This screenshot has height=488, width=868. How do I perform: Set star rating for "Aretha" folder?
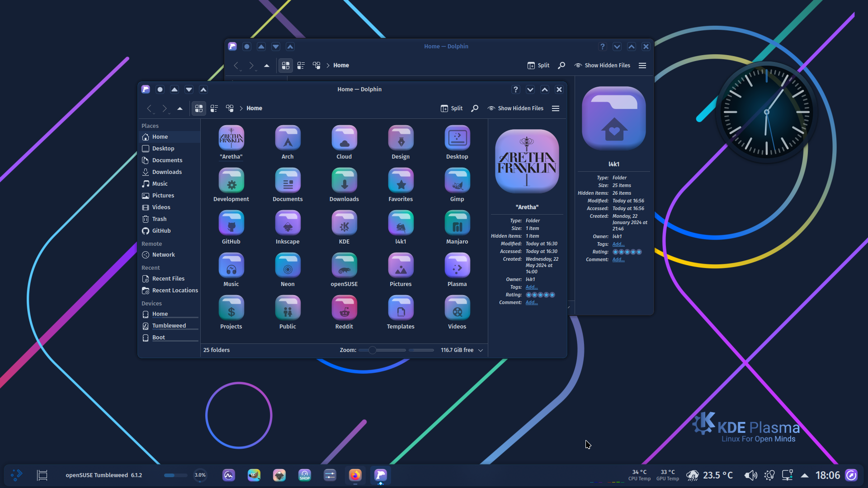click(540, 295)
